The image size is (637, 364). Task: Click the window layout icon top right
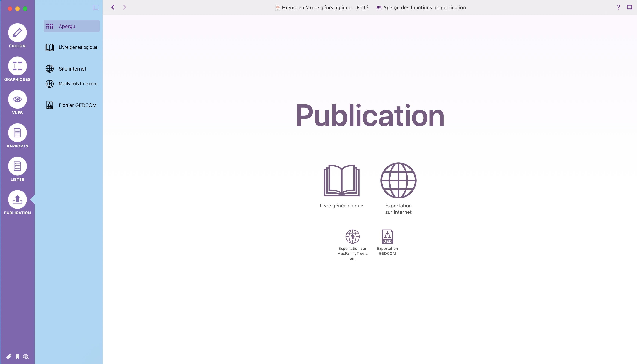(x=629, y=7)
